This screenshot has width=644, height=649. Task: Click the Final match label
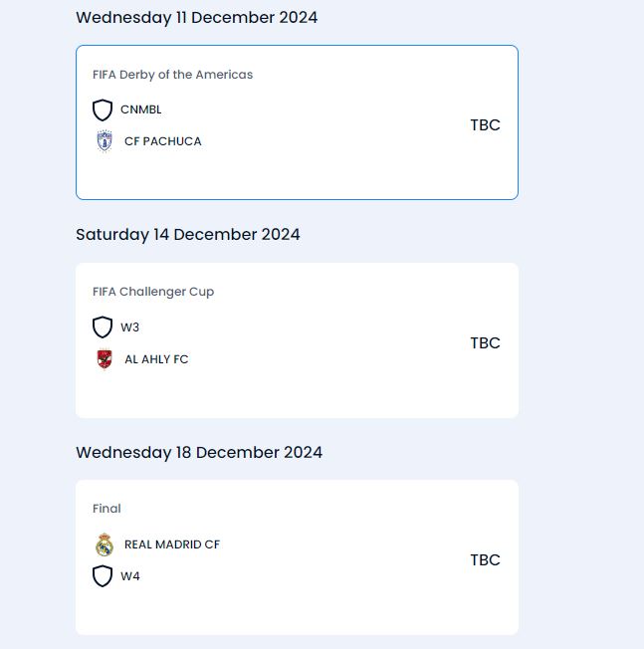[x=107, y=509]
